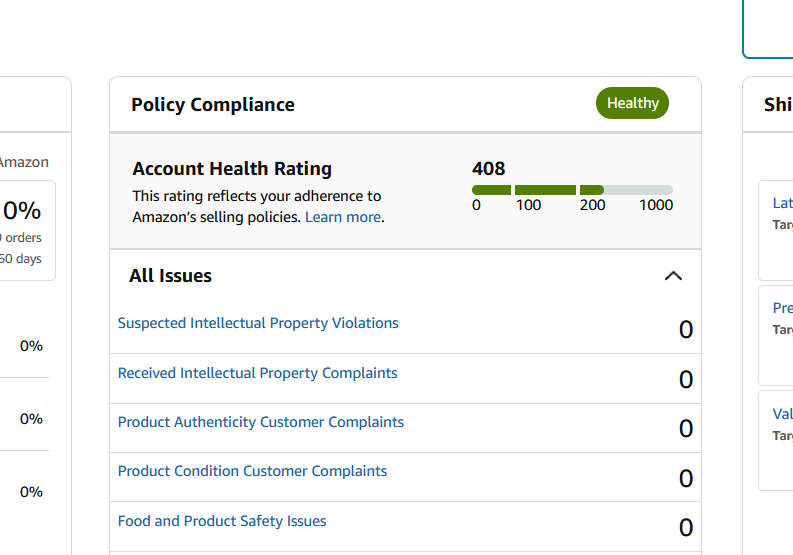
Task: Open Food and Product Safety Issues
Action: coord(222,521)
